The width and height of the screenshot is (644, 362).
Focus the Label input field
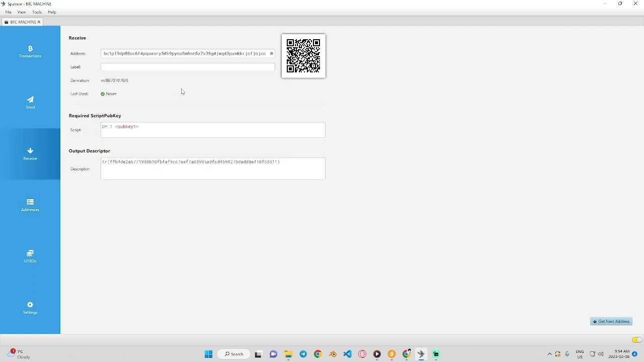[x=188, y=67]
